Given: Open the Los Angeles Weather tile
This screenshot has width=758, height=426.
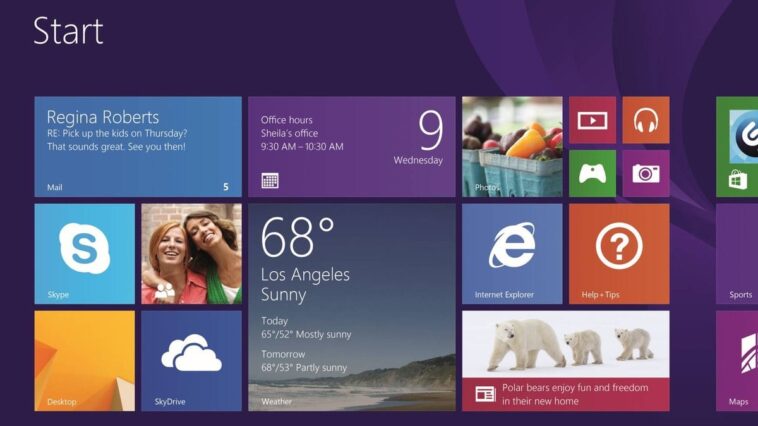Looking at the screenshot, I should (x=351, y=306).
